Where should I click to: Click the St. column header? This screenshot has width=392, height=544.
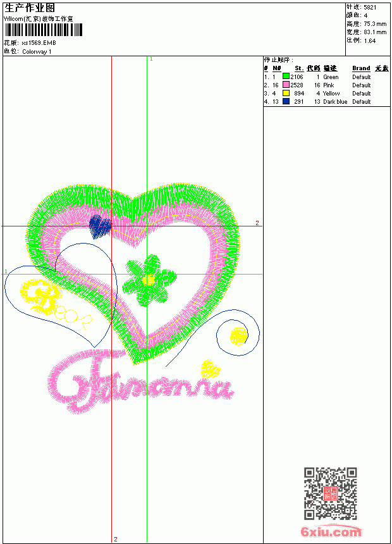tap(299, 68)
